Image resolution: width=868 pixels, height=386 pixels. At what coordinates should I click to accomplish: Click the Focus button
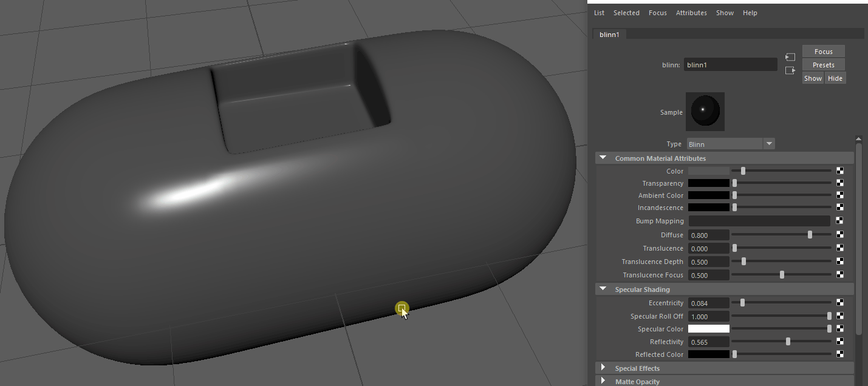823,52
